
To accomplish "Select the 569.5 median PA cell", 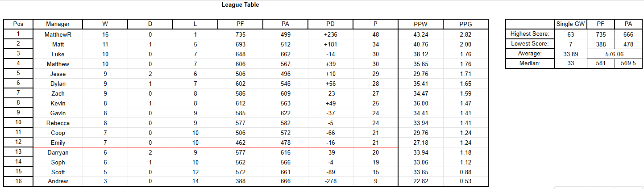I will pos(628,63).
